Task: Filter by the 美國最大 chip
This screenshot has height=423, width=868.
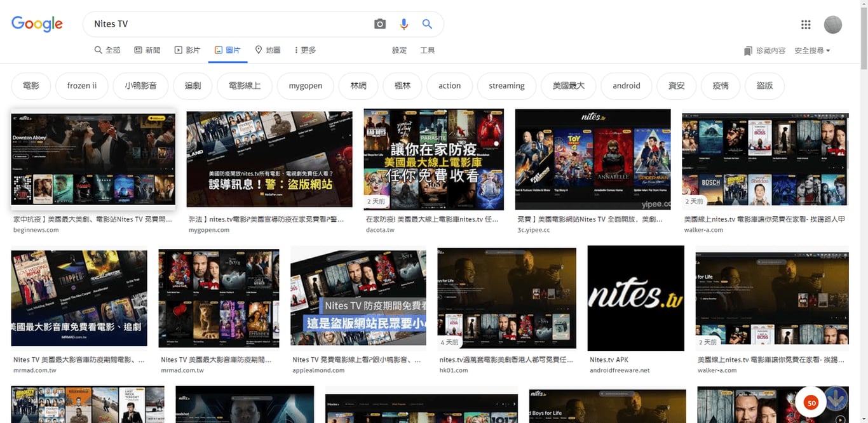Action: (x=568, y=86)
